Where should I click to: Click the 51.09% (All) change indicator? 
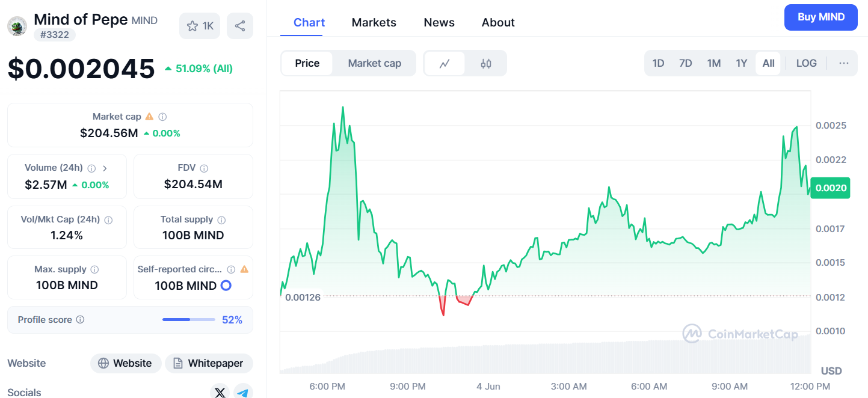tap(199, 69)
